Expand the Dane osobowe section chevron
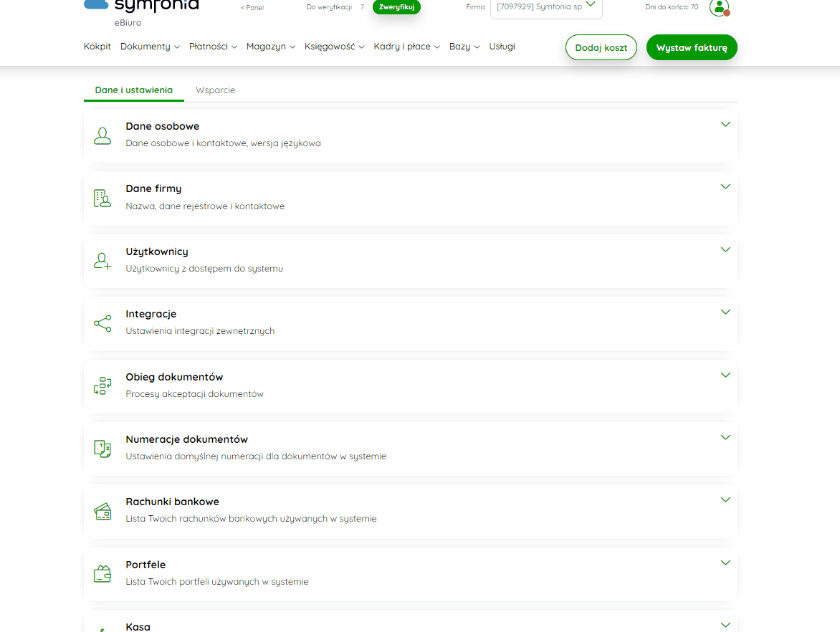 [x=725, y=124]
